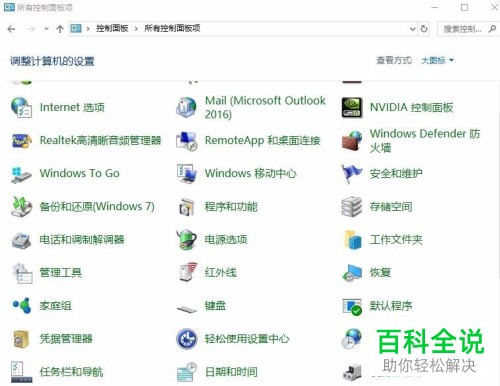Click the 管理工具 text link
Image resolution: width=500 pixels, height=386 pixels.
coord(61,272)
